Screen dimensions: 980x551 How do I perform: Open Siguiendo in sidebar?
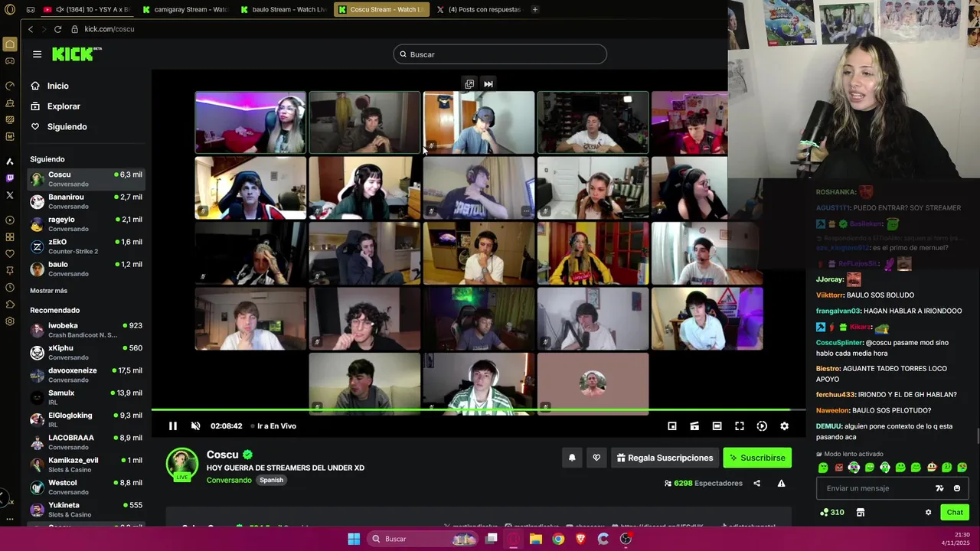click(67, 127)
